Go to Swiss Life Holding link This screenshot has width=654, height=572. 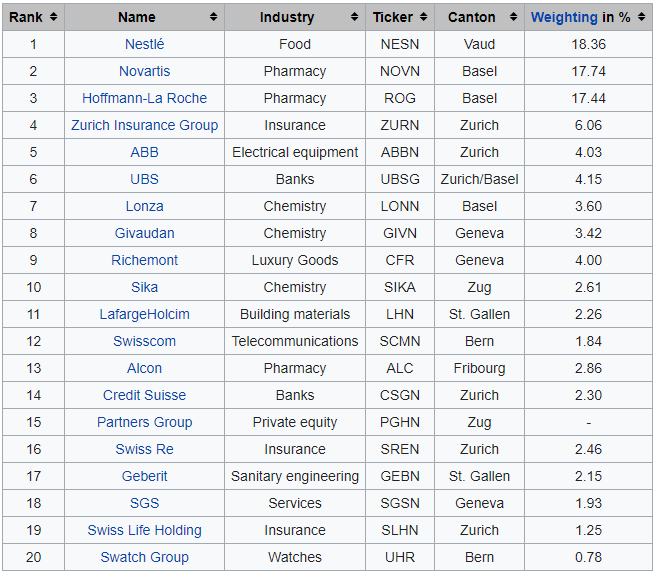[144, 530]
